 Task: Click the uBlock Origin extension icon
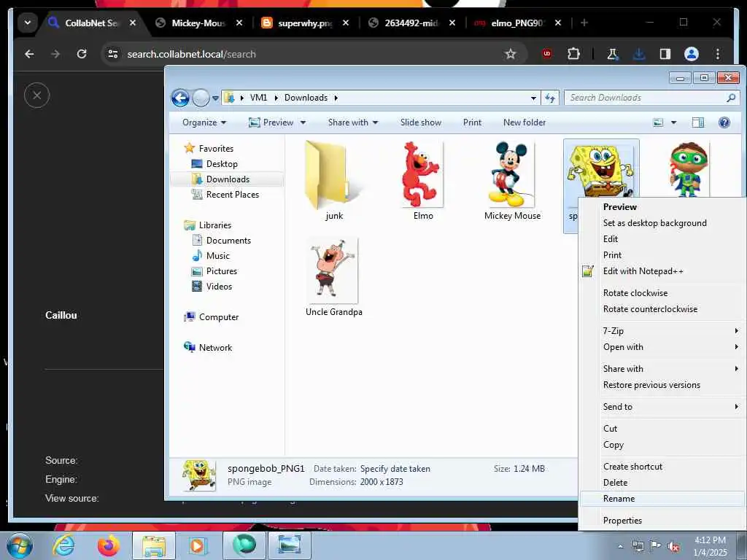547,54
